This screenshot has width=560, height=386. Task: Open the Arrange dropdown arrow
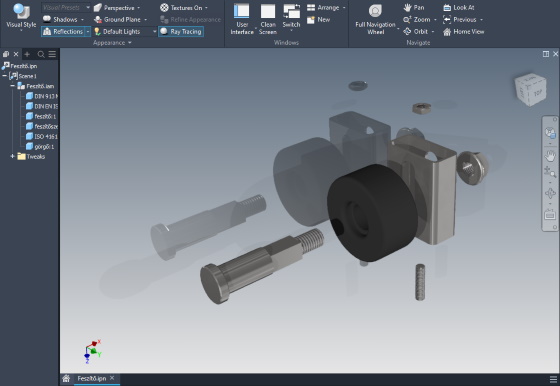tap(344, 8)
